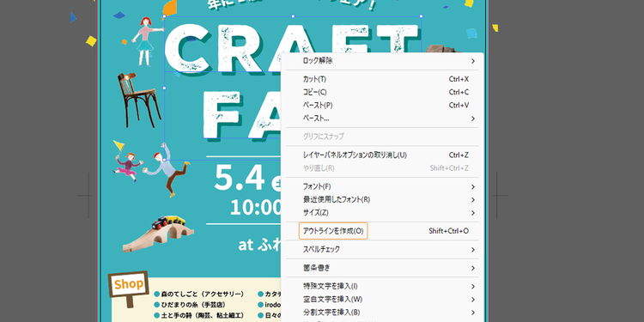This screenshot has width=644, height=322.
Task: Expand the ロック解除 submenu
Action: coord(382,61)
